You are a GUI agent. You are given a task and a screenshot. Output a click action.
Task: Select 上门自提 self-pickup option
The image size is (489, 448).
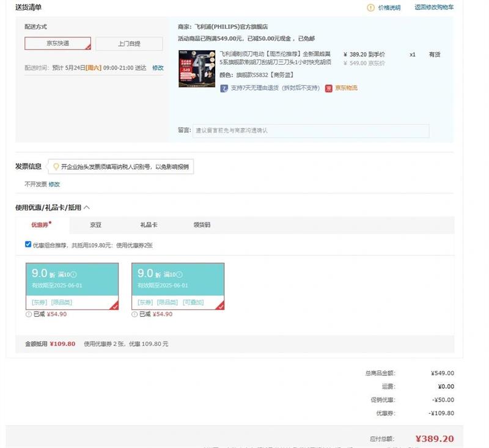click(x=130, y=43)
